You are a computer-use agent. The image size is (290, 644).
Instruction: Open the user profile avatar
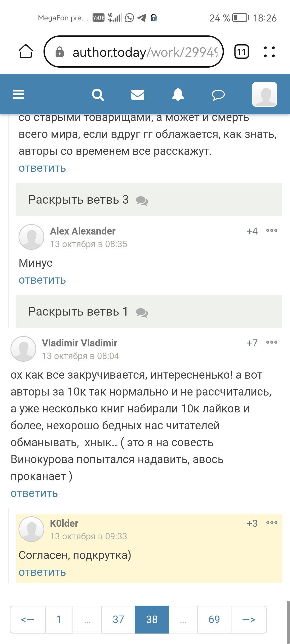264,94
